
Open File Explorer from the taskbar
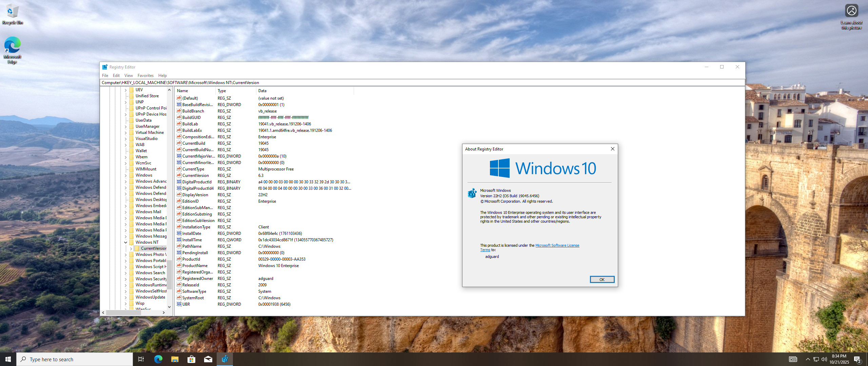(175, 359)
